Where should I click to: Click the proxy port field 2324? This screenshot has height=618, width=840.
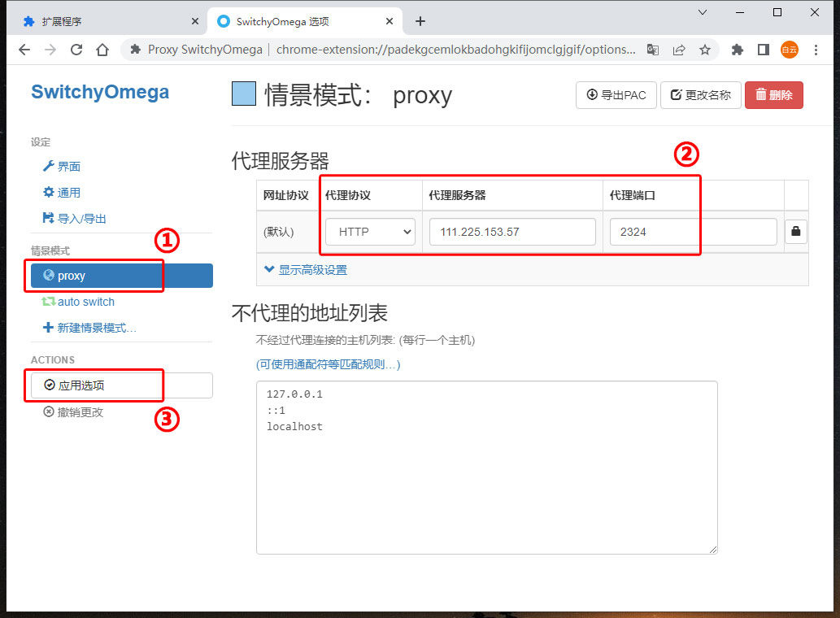coord(693,232)
